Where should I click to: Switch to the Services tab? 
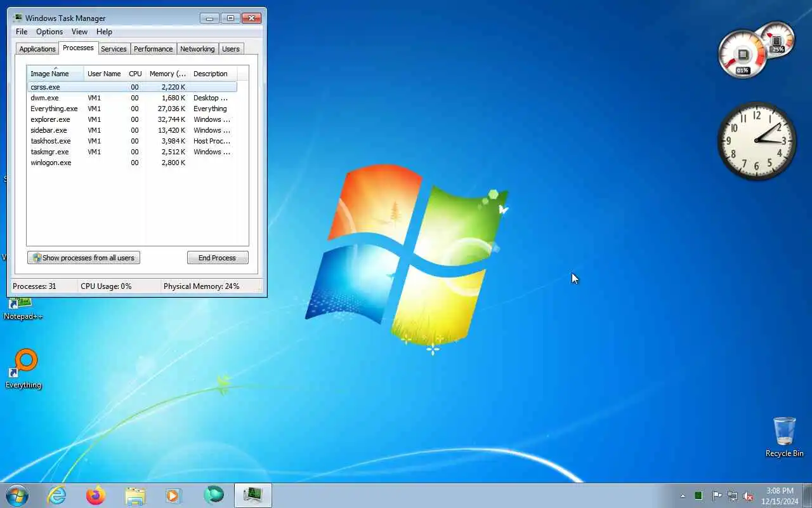114,49
